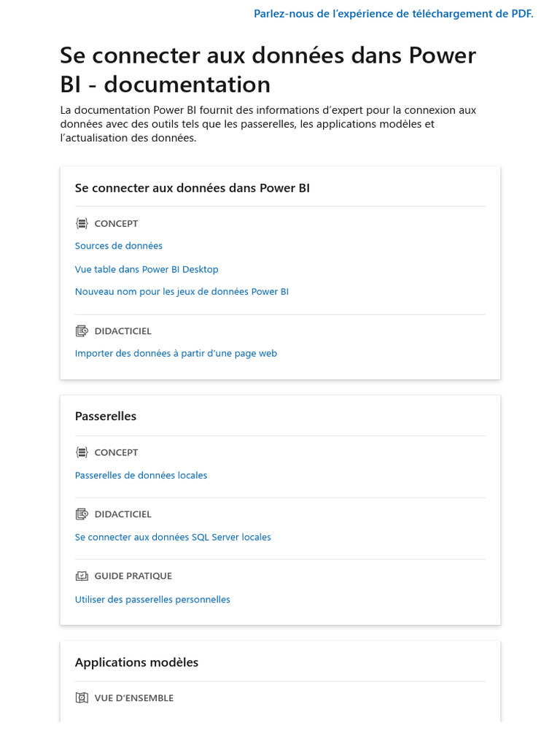Open Utiliser des passerelles personnelles link

pyautogui.click(x=152, y=600)
